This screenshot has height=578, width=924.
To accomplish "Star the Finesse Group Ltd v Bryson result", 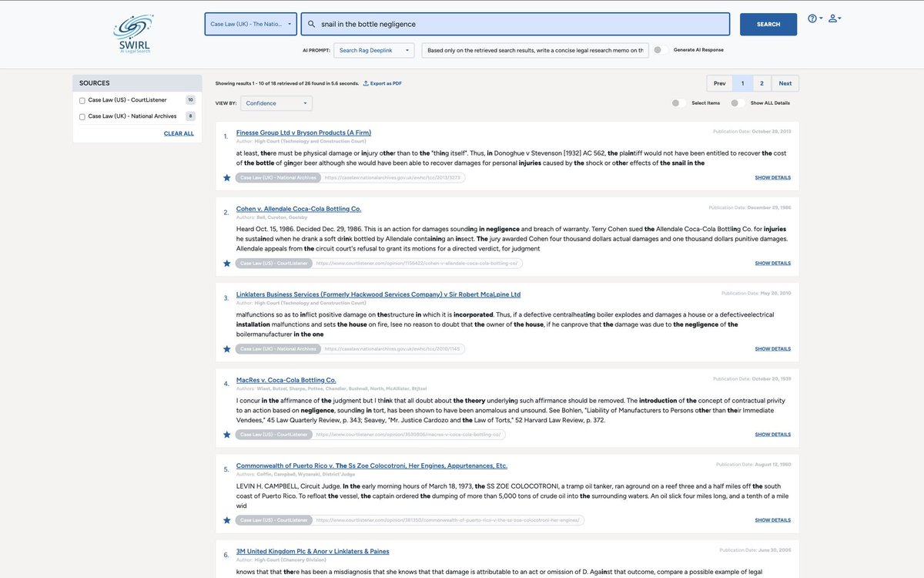I will click(226, 177).
